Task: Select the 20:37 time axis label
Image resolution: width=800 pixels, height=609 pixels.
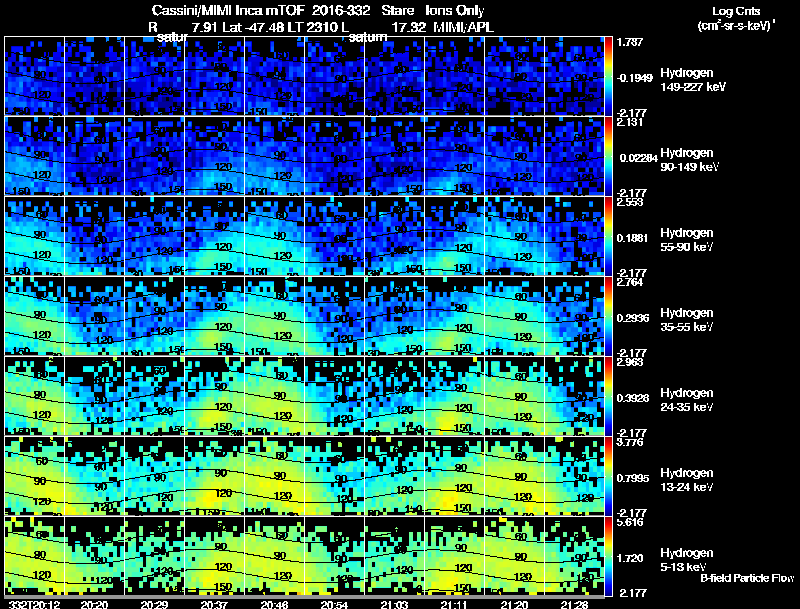Action: coord(214,604)
